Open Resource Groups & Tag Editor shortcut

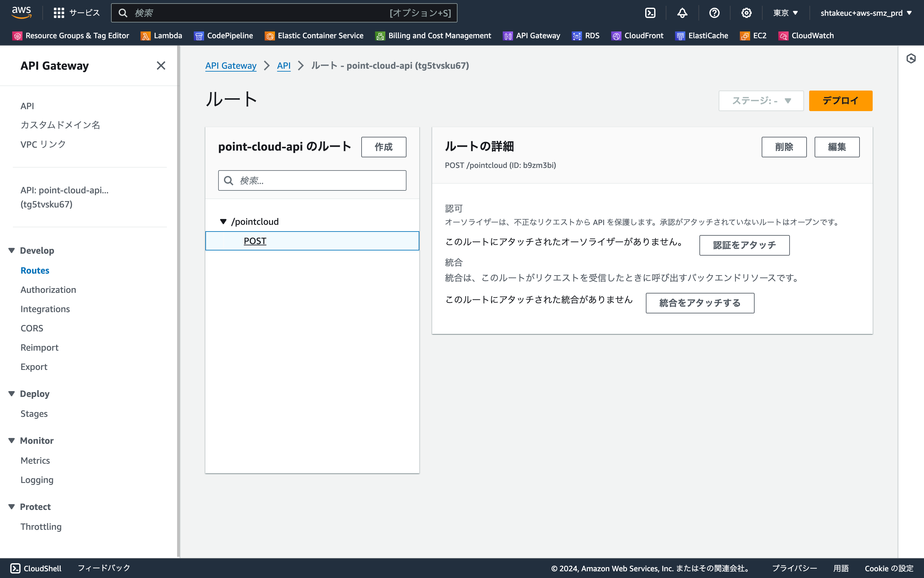click(x=71, y=36)
